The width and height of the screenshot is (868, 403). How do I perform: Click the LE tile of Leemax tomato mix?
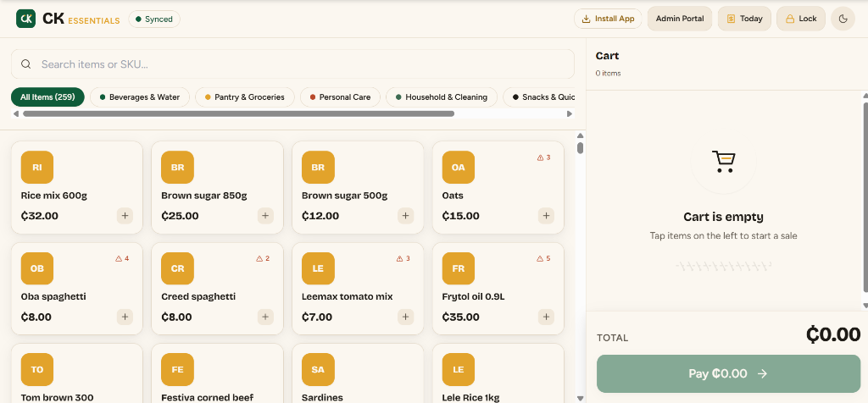point(318,268)
